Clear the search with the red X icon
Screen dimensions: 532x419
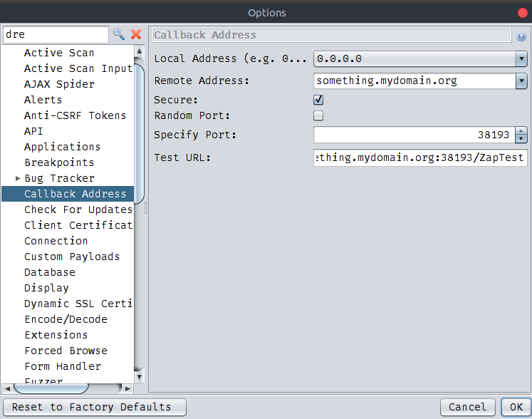(x=135, y=34)
